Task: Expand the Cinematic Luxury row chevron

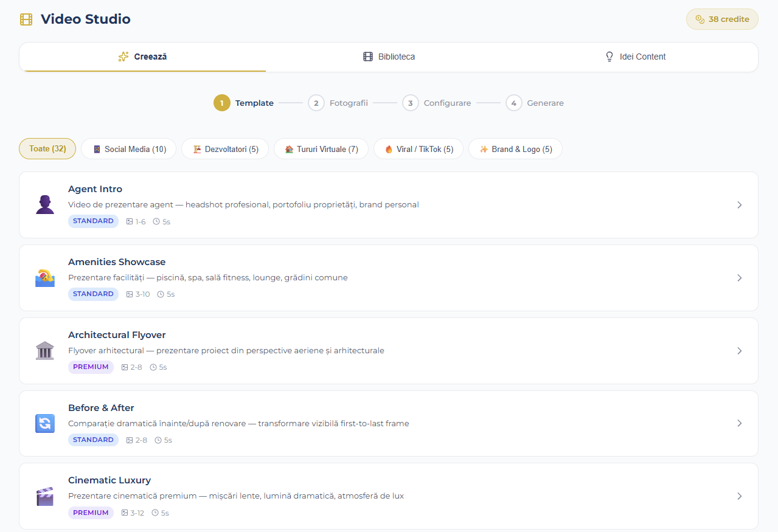Action: pos(740,496)
